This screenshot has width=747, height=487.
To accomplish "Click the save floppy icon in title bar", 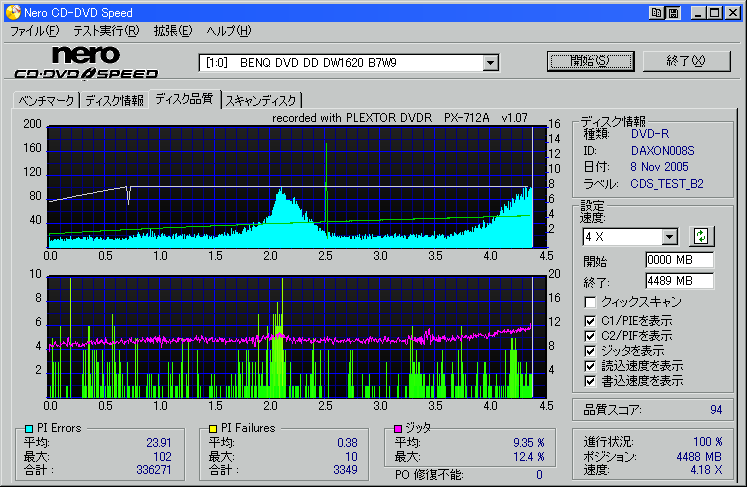I will point(673,12).
